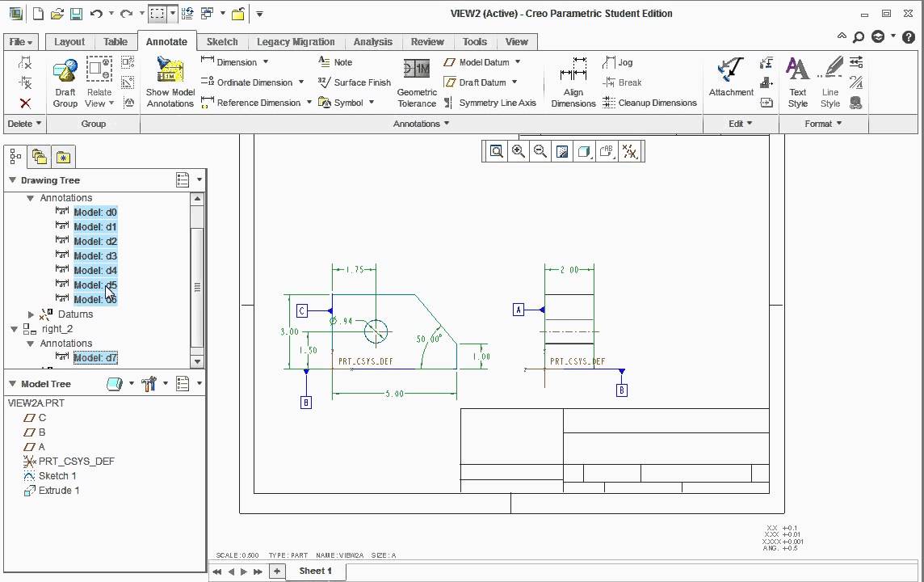Click the datum display filters icon
The image size is (924, 582).
tap(630, 151)
